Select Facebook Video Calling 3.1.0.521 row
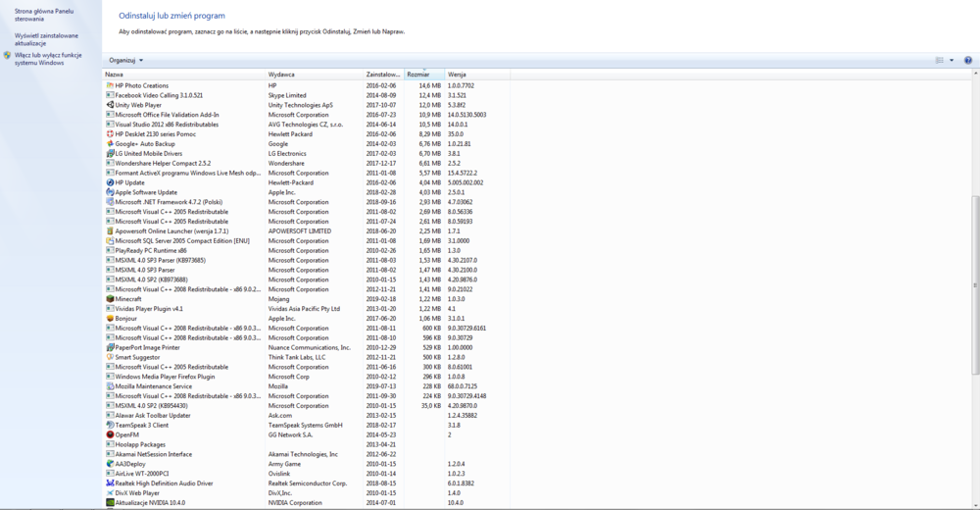980x510 pixels. (x=306, y=95)
